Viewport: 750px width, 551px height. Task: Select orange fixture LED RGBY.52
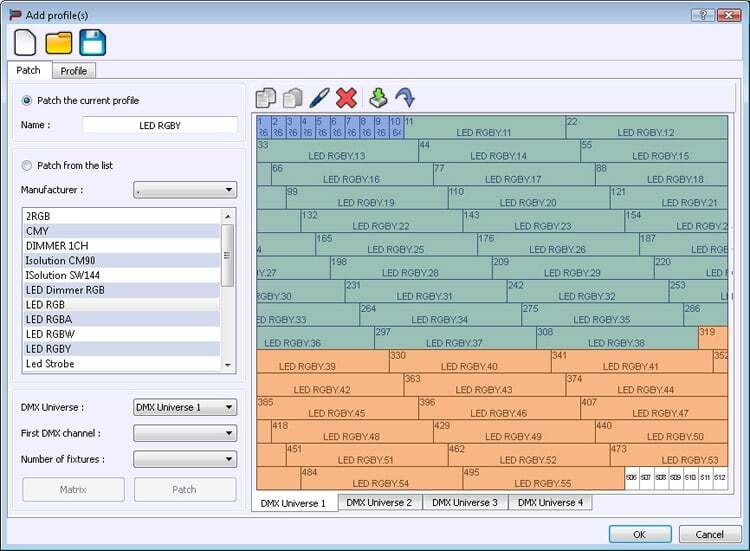click(x=529, y=455)
